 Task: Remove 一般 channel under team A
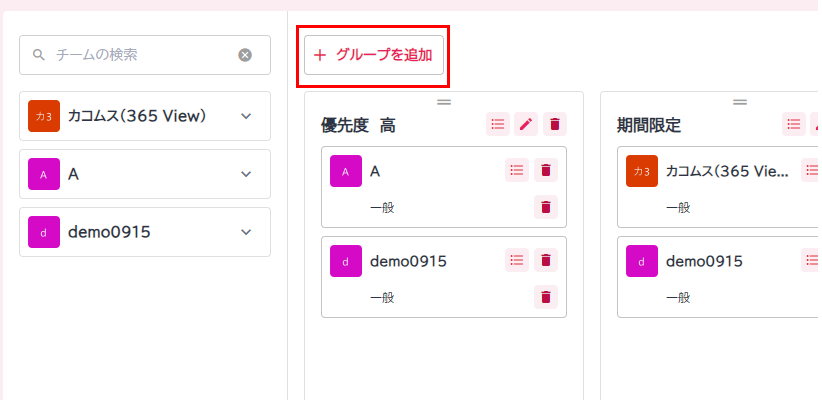point(546,207)
